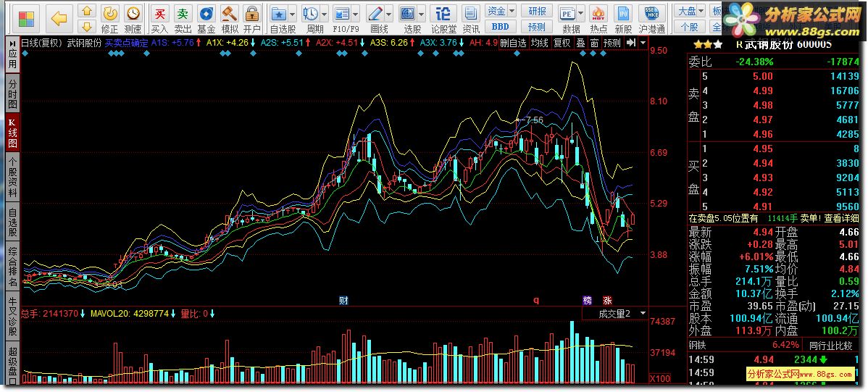This screenshot has height=392, width=868.
Task: Open the 模拟 simulation gavel icon
Action: (230, 20)
